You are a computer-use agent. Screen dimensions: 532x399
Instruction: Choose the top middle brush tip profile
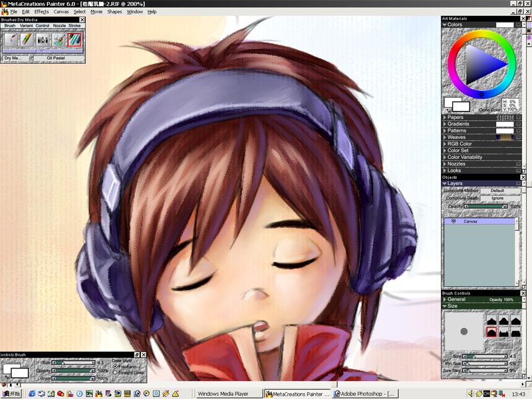coord(503,321)
